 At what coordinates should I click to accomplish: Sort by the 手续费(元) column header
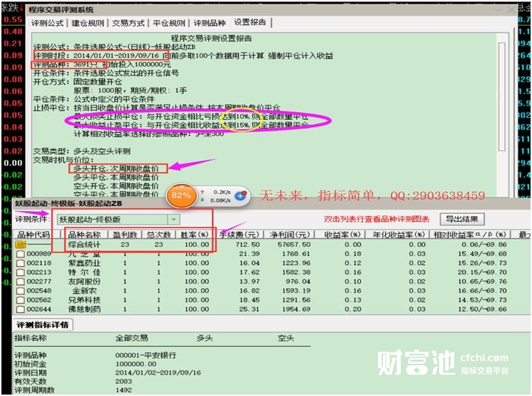(x=240, y=235)
